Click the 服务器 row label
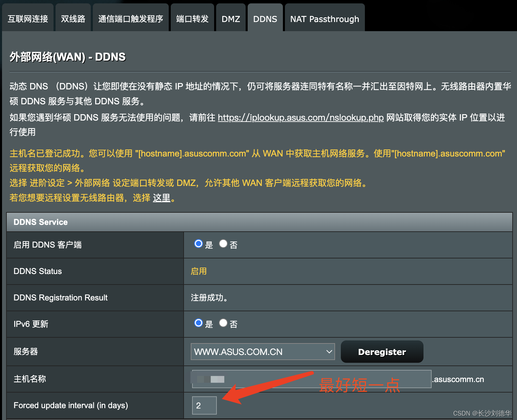This screenshot has width=517, height=420. click(26, 352)
